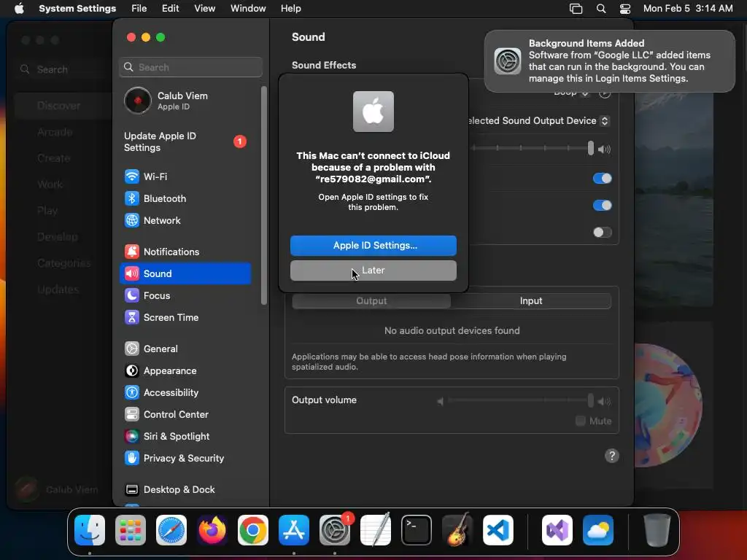
Task: Open Siri & Spotlight settings
Action: click(x=185, y=437)
